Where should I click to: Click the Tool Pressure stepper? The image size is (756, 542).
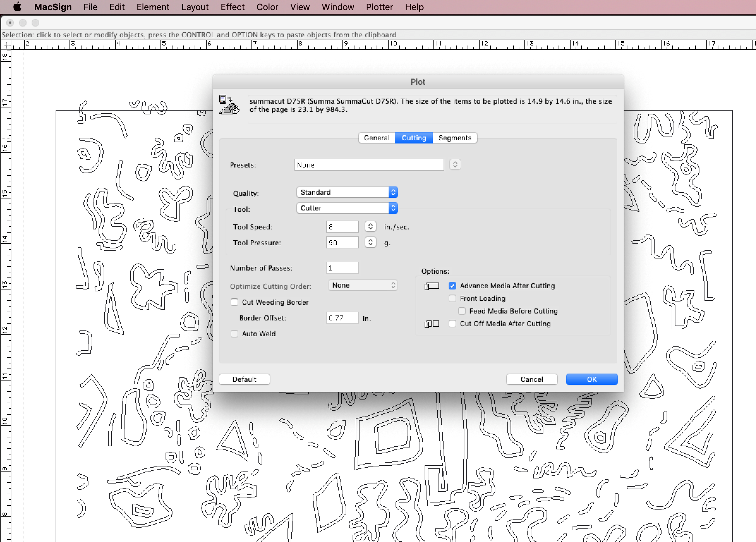(x=370, y=242)
